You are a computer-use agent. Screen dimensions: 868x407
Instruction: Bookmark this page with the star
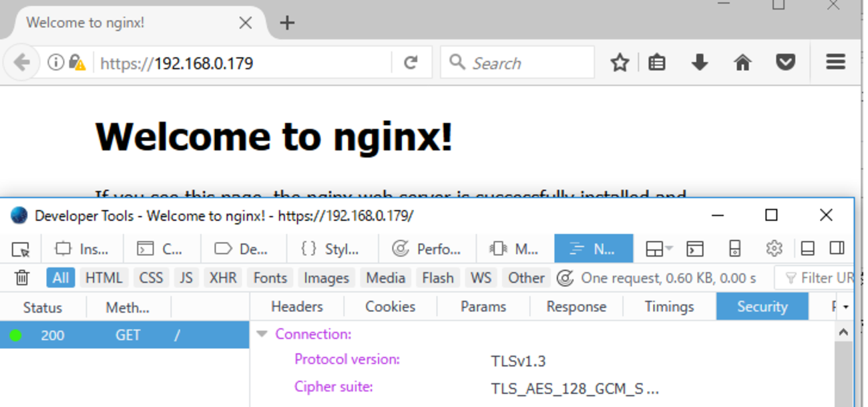[x=620, y=61]
